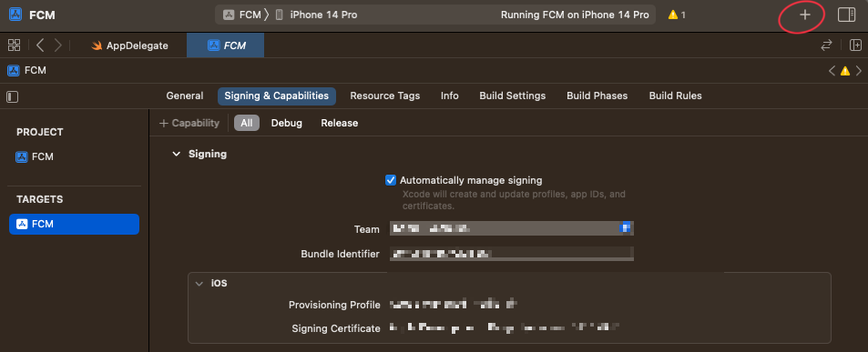
Task: Open the Resource Tags tab
Action: point(384,96)
